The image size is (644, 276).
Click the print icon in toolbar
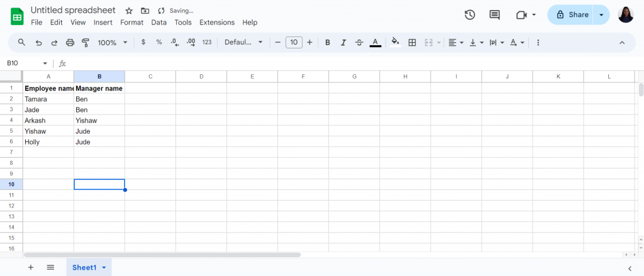point(70,42)
